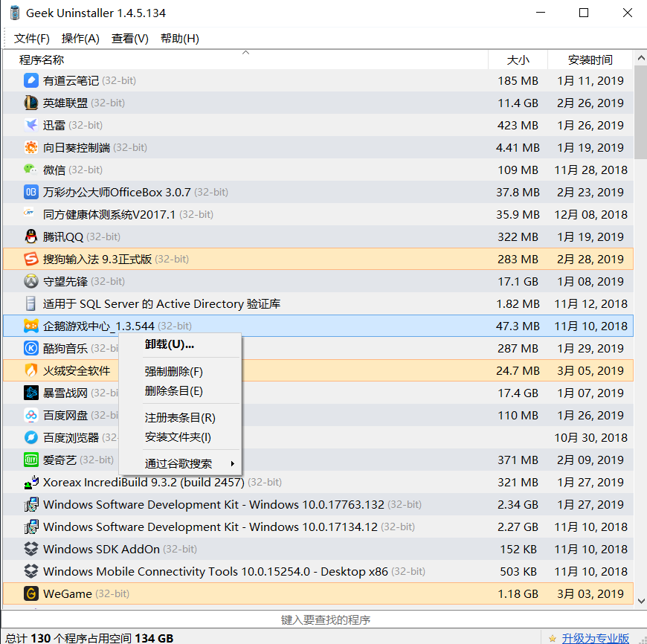Click the 升级为专业版 upgrade link
The height and width of the screenshot is (644, 647).
tap(596, 638)
